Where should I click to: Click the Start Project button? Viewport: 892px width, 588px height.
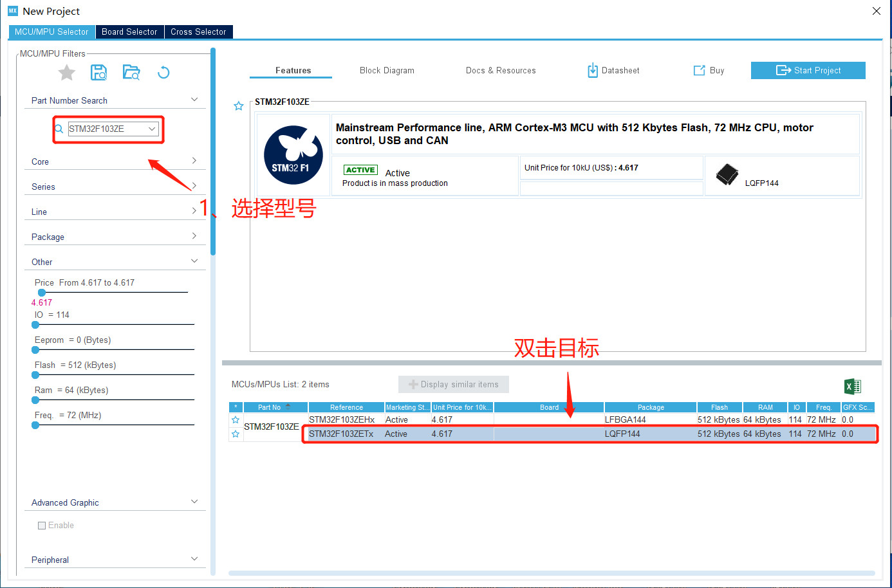pos(808,71)
